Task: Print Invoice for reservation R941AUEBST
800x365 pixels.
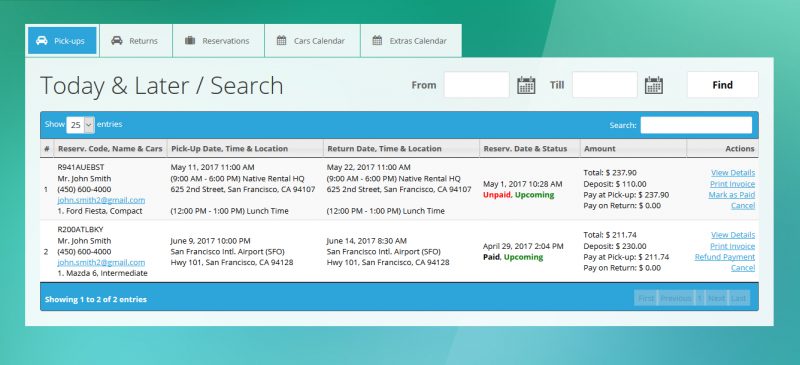Action: point(732,184)
